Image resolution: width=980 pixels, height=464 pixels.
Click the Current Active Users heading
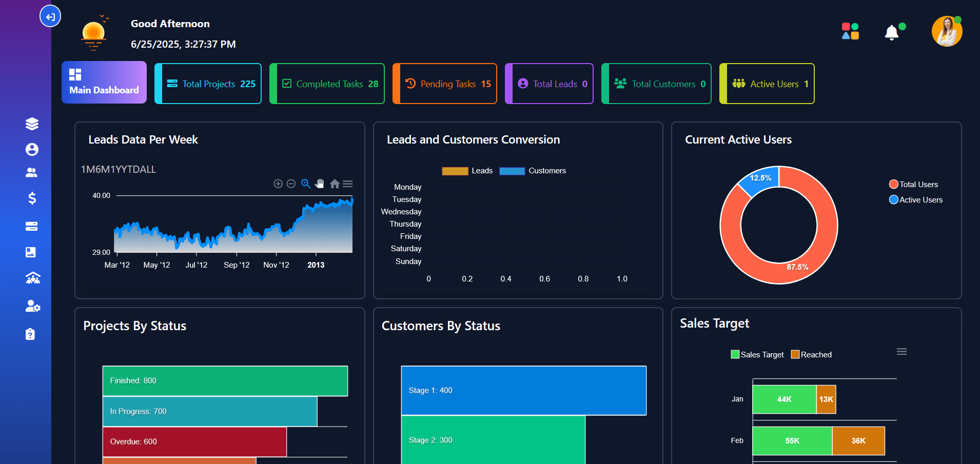738,139
